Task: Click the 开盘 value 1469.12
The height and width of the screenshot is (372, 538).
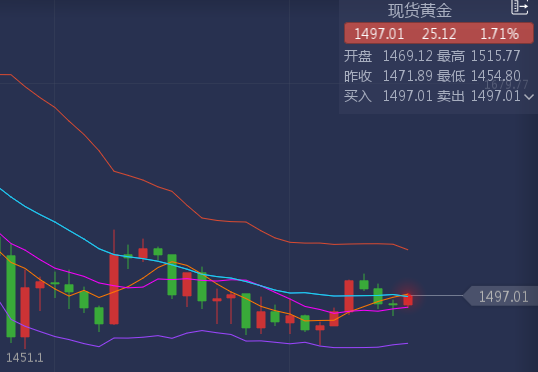Action: click(x=408, y=56)
